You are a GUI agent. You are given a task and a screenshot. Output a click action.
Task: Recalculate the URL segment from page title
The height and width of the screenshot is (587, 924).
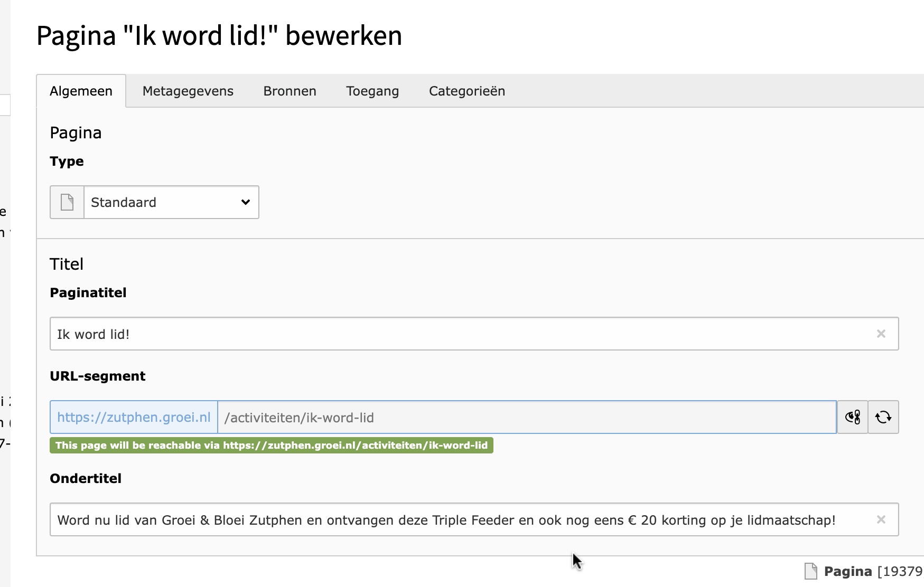[883, 418]
